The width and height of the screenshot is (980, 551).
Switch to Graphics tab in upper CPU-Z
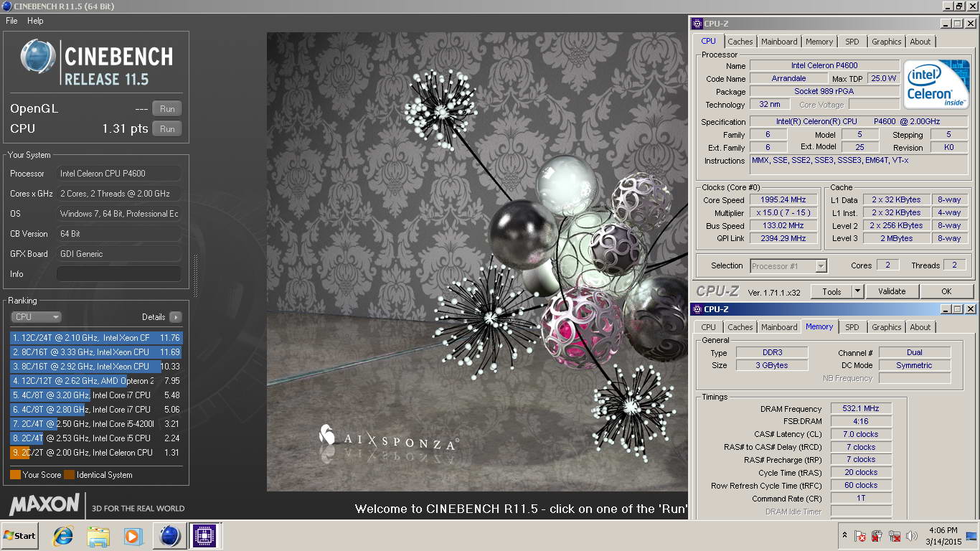887,42
